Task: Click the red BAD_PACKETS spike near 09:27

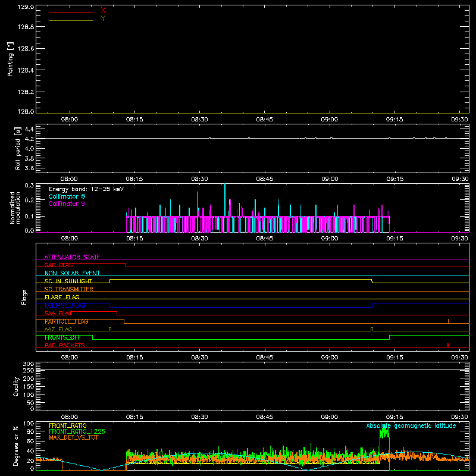Action: pos(448,345)
